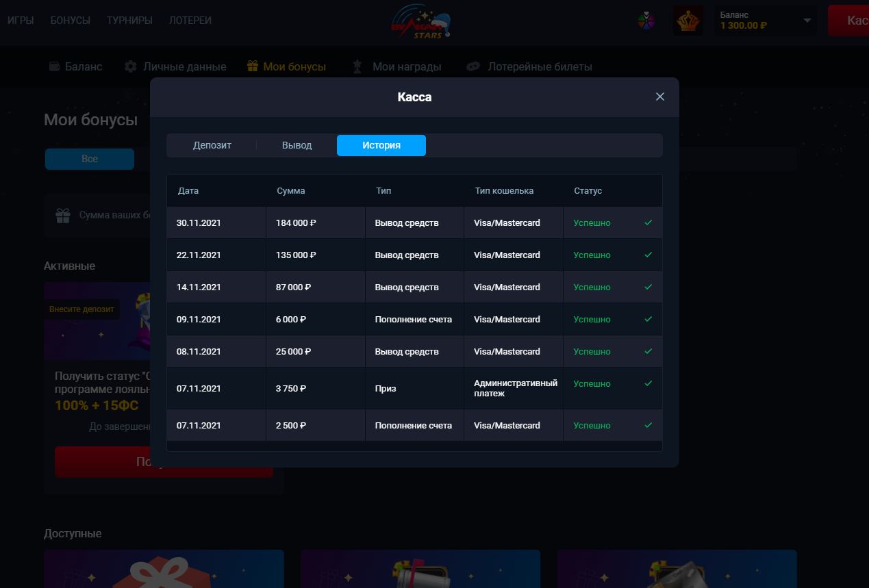869x588 pixels.
Task: Click the wallet icon next to Баланс
Action: click(x=55, y=66)
